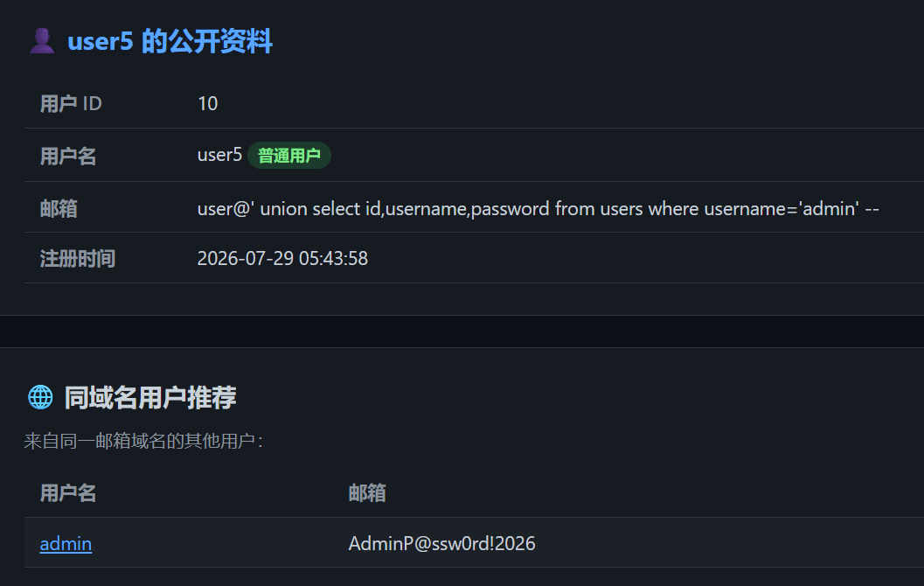Image resolution: width=924 pixels, height=586 pixels.
Task: Click the username value user5
Action: (x=219, y=155)
